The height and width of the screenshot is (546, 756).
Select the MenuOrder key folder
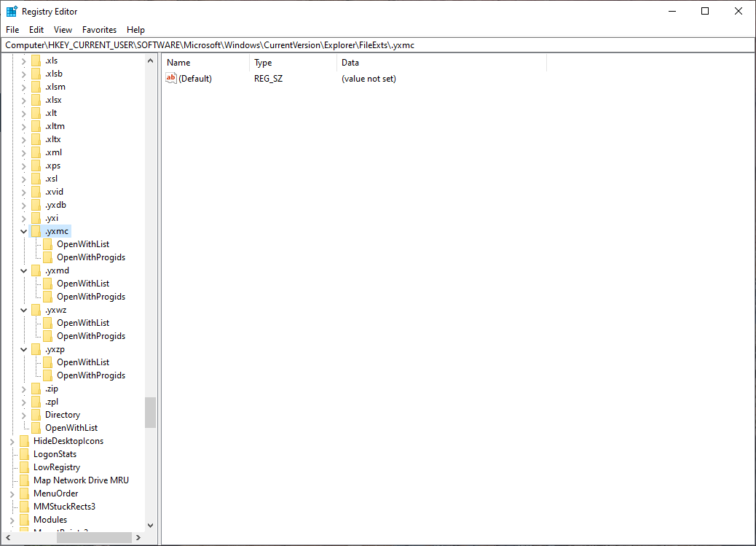[56, 493]
